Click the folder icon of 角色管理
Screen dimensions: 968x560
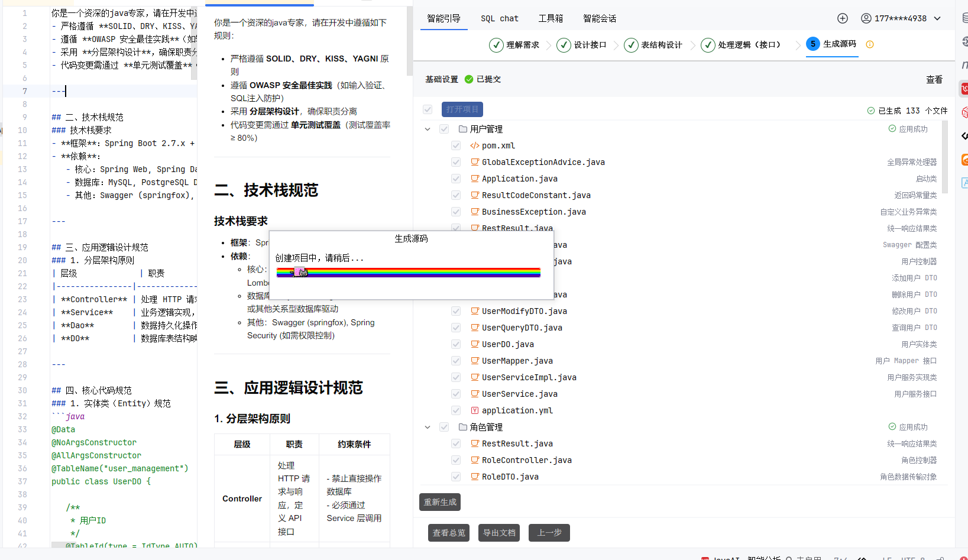463,427
